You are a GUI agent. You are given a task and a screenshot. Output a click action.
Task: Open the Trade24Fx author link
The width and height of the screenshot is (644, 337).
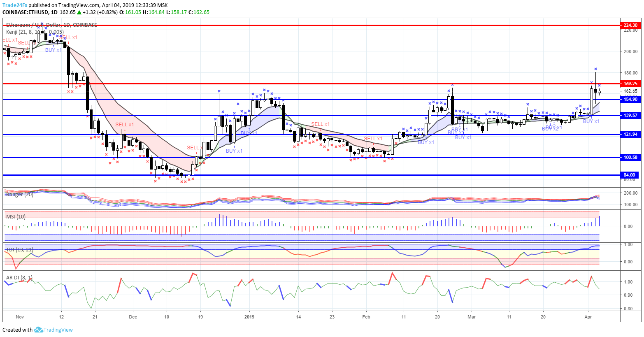[15, 5]
